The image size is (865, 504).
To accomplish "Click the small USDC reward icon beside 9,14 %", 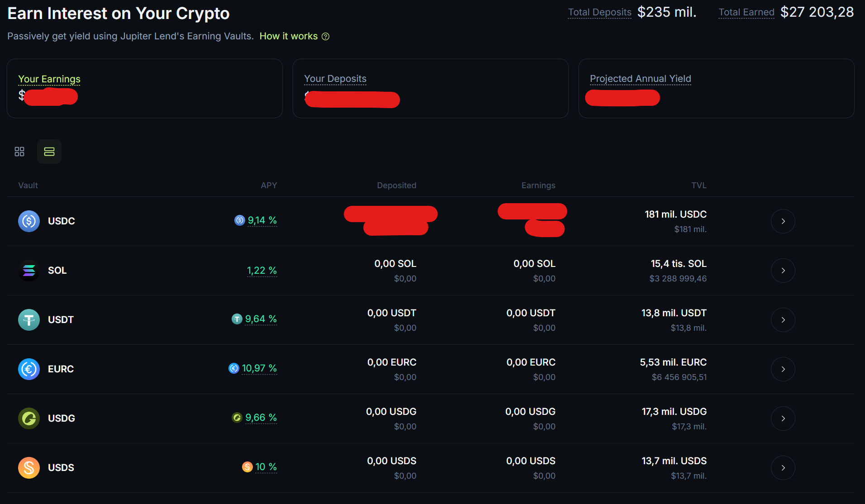I will [239, 220].
